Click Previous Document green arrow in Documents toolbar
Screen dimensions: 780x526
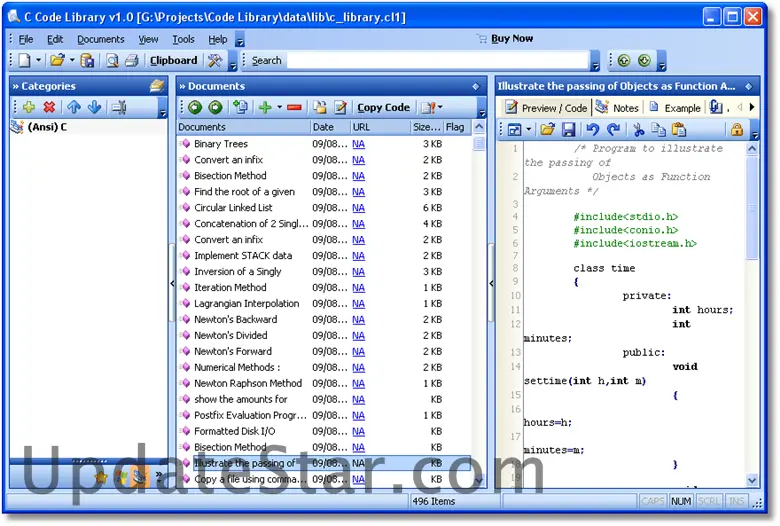195,107
